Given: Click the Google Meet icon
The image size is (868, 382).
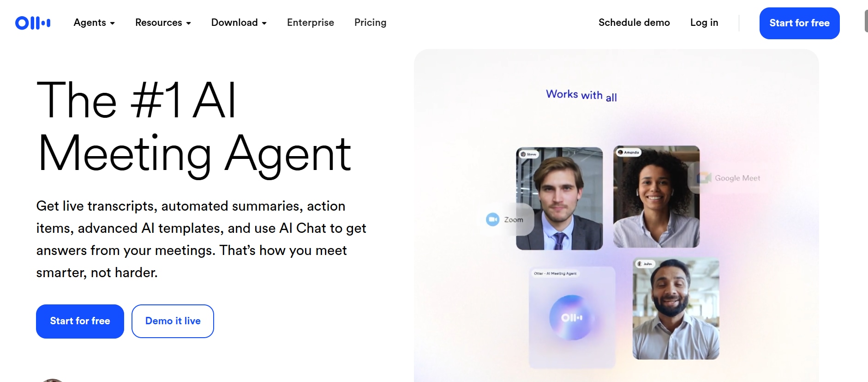Looking at the screenshot, I should 704,178.
